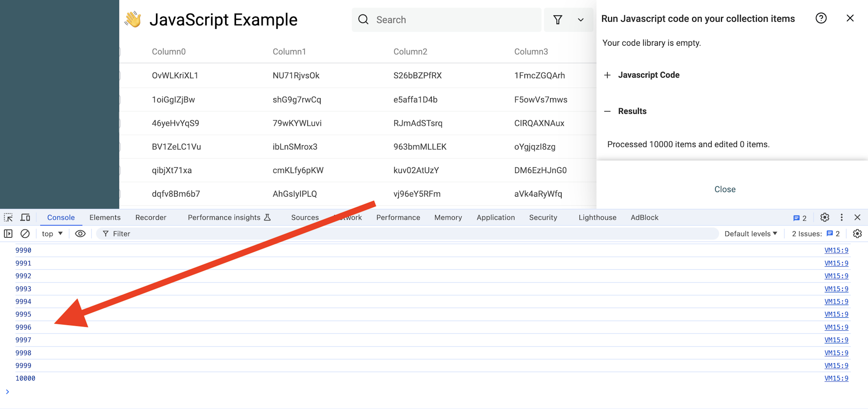Collapse the Results section
Image resolution: width=868 pixels, height=409 pixels.
[607, 111]
